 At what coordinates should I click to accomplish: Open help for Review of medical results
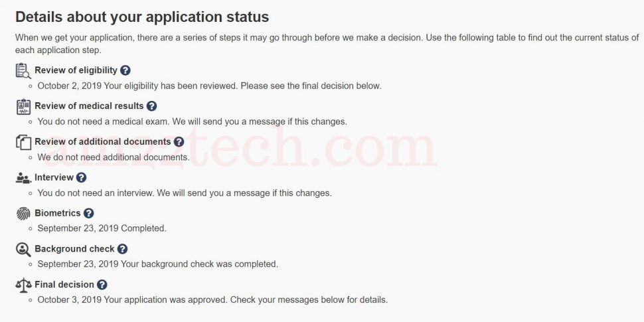(151, 106)
